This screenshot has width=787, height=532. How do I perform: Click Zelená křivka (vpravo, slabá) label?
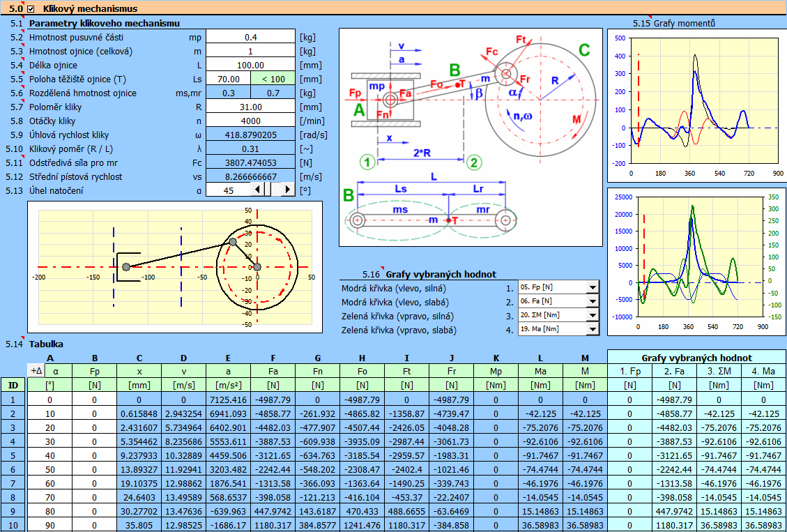click(400, 330)
